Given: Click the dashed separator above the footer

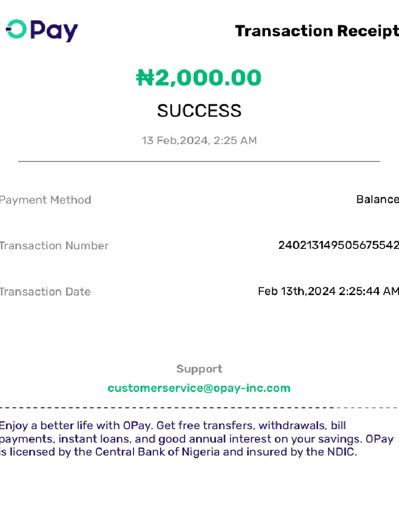Looking at the screenshot, I should coord(199,408).
